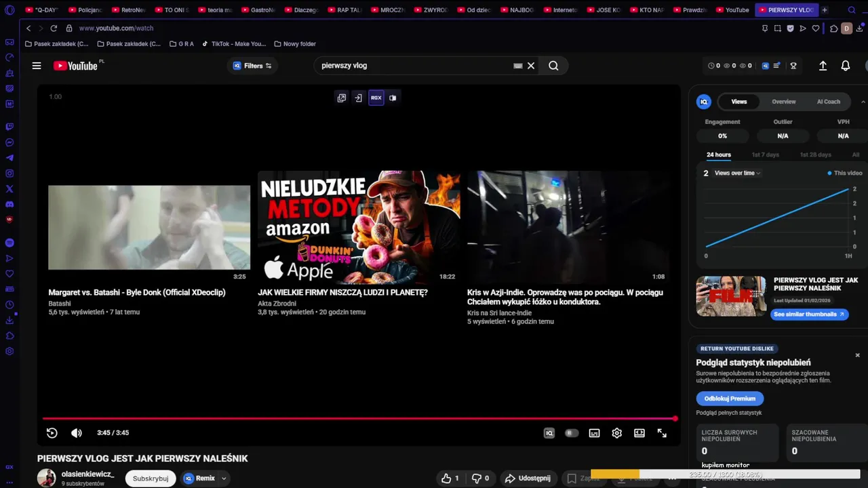This screenshot has height=488, width=868.
Task: Click the vidIQ icon in player controls
Action: (x=549, y=433)
